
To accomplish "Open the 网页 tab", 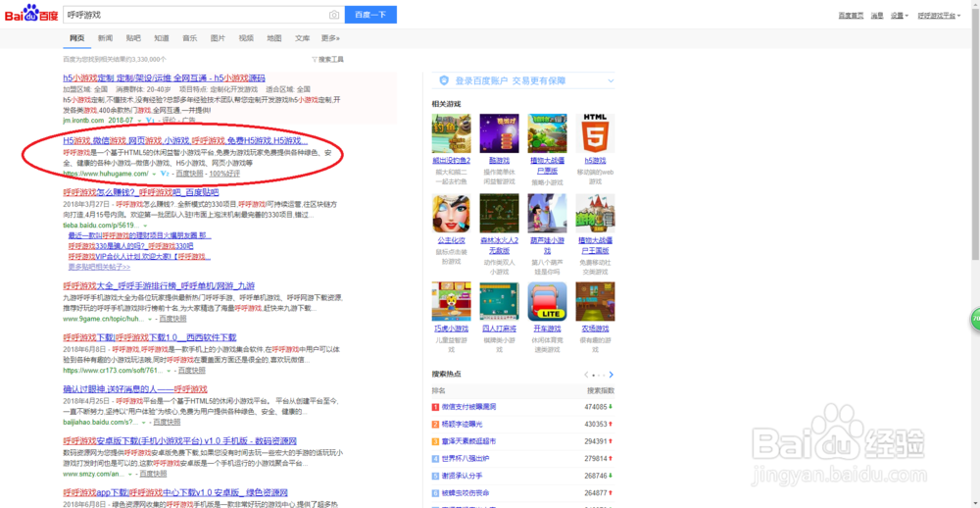I will point(76,38).
